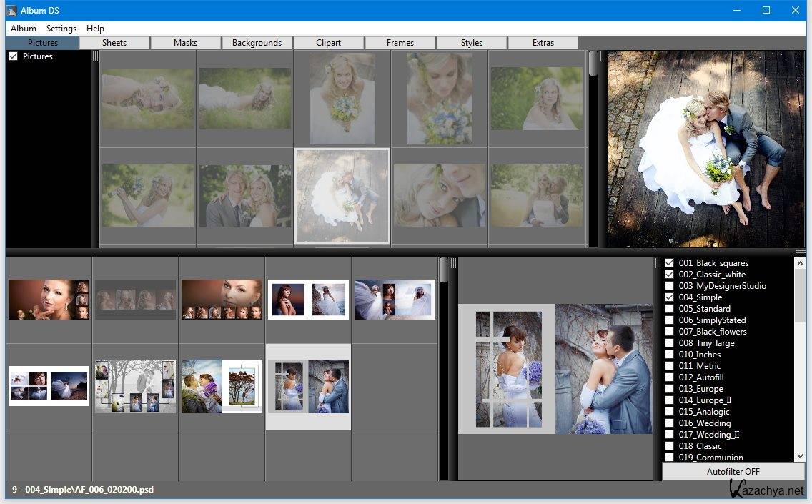Uncheck the Pictures folder checkbox

(x=13, y=56)
